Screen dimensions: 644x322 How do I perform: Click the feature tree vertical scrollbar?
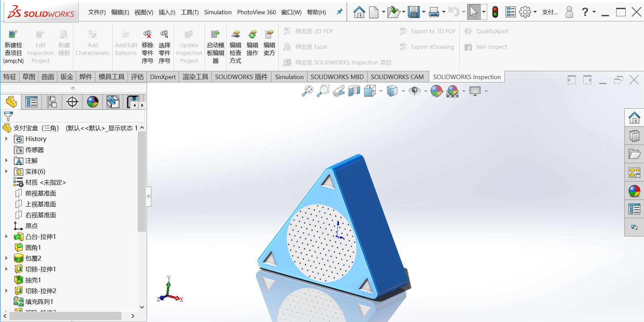click(x=142, y=182)
